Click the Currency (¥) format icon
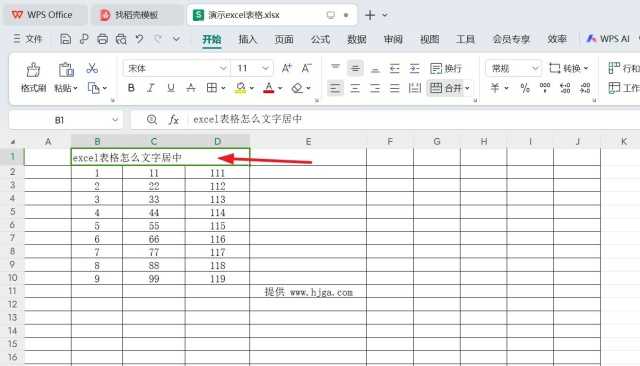The image size is (640, 366). pyautogui.click(x=495, y=88)
